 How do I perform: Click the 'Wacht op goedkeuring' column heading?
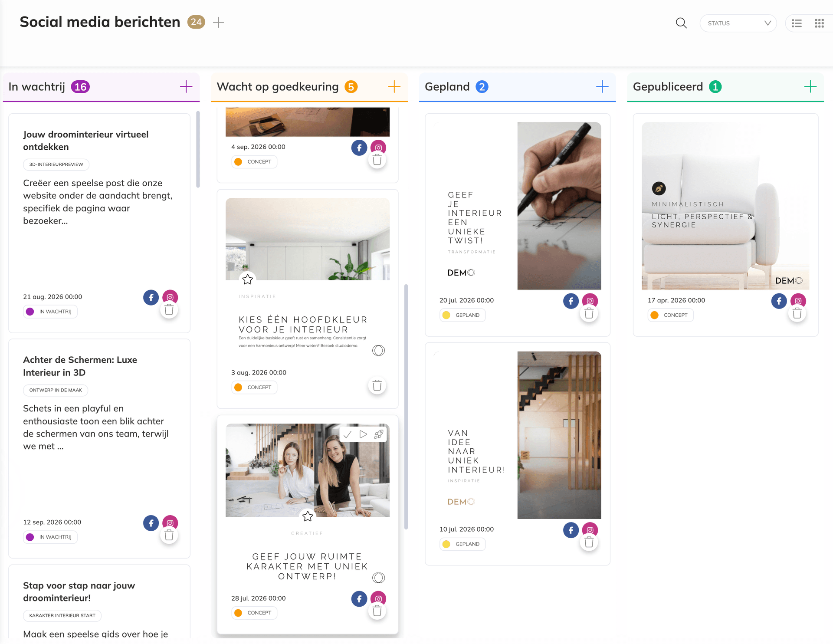click(278, 86)
